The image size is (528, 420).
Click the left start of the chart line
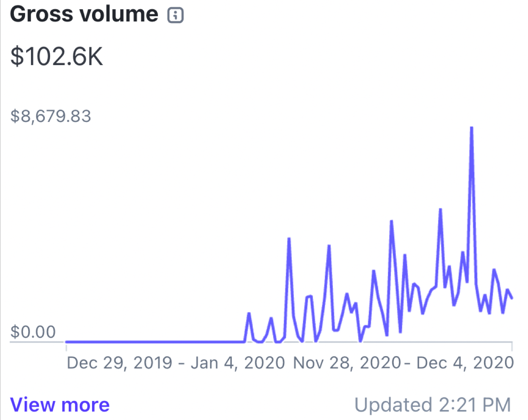67,341
